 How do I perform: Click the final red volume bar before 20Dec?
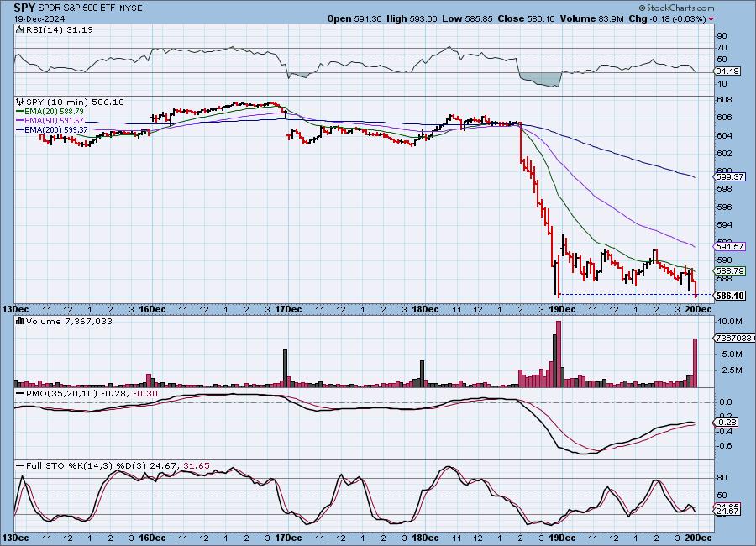(696, 363)
